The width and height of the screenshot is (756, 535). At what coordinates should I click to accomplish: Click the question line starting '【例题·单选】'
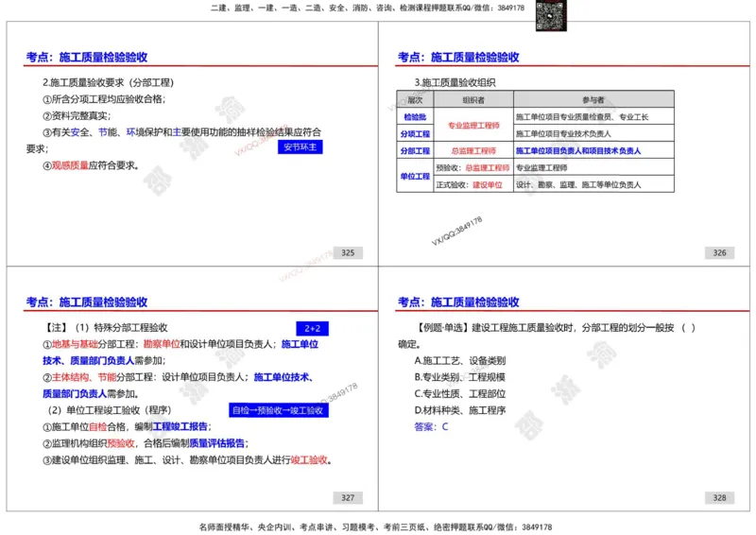click(x=555, y=328)
